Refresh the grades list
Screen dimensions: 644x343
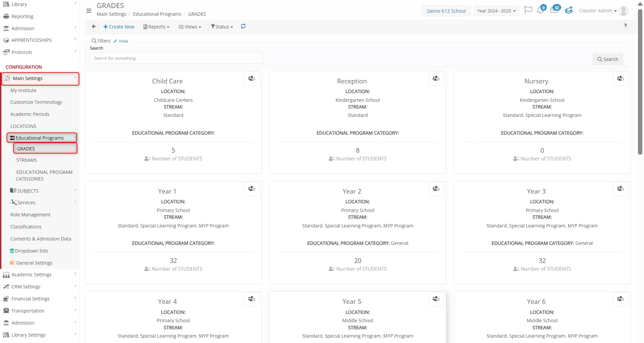[x=243, y=26]
